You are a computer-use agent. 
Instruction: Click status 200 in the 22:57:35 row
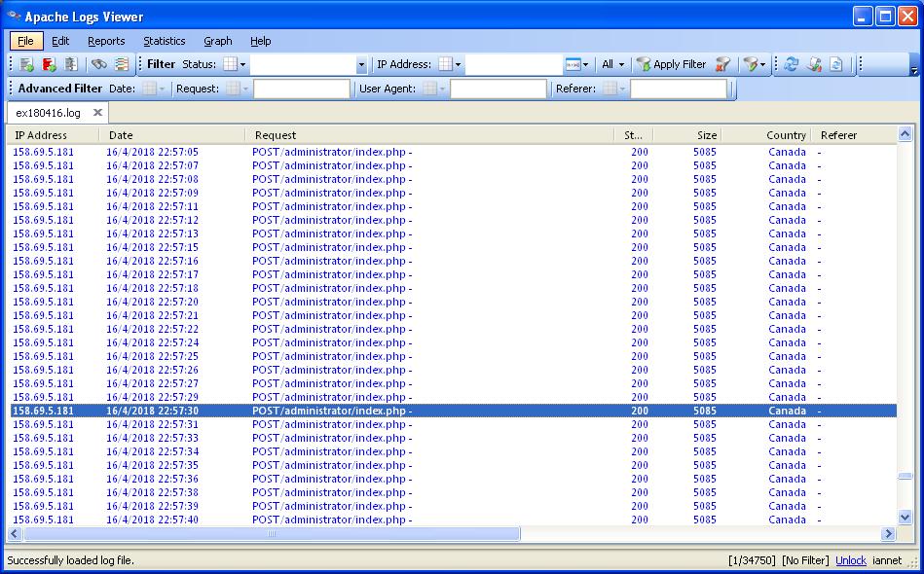[x=640, y=465]
